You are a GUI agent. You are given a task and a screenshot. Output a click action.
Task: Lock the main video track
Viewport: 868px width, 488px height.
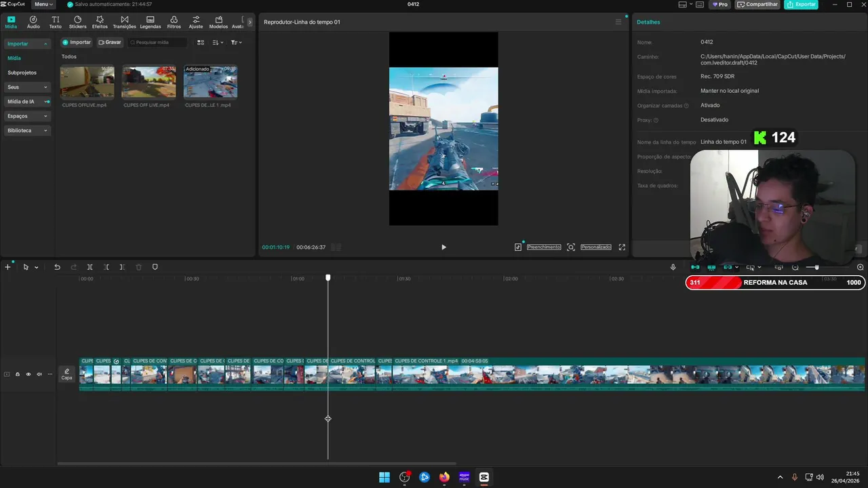(x=18, y=374)
